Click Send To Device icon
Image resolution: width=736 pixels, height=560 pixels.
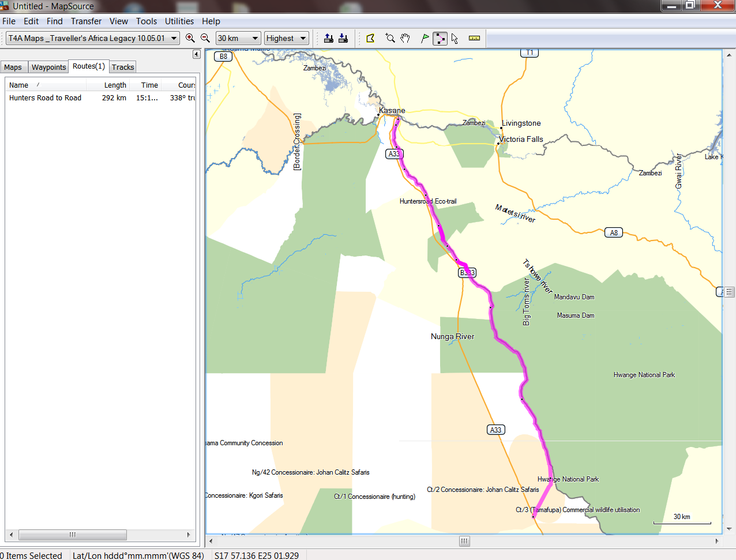click(328, 39)
